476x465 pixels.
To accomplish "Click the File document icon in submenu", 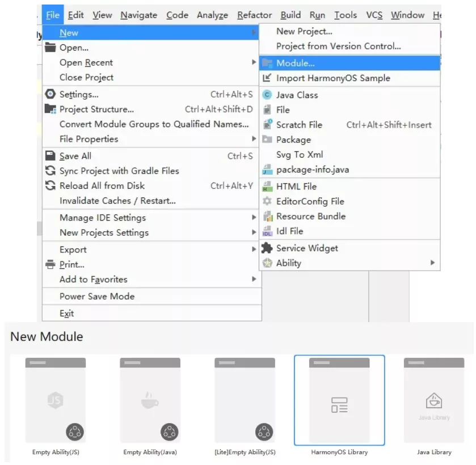I will 267,109.
